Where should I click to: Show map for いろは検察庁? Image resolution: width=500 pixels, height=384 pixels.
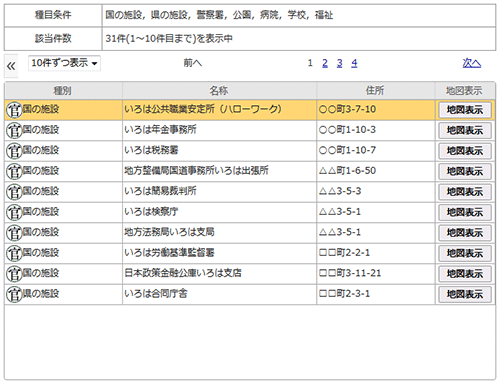pyautogui.click(x=465, y=213)
